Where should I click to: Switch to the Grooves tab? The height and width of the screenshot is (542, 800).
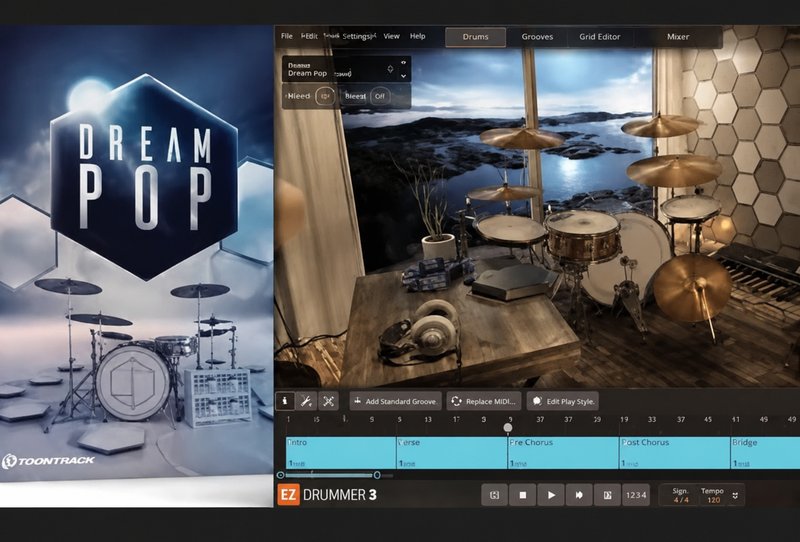537,37
